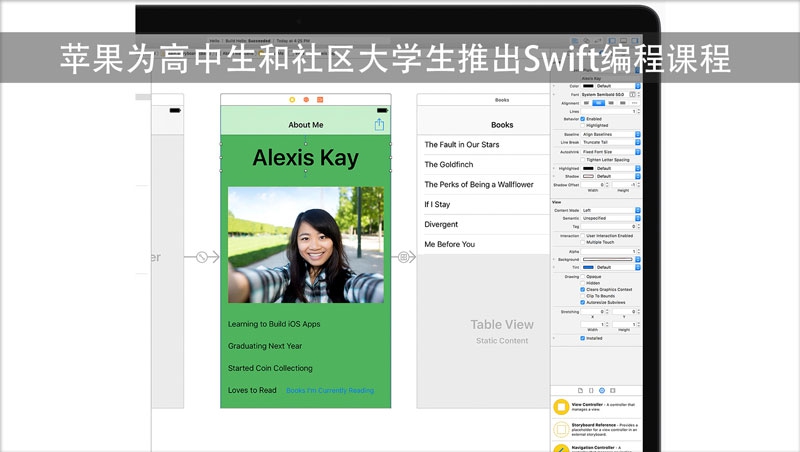Choose natural alignment dashes button

(x=634, y=103)
